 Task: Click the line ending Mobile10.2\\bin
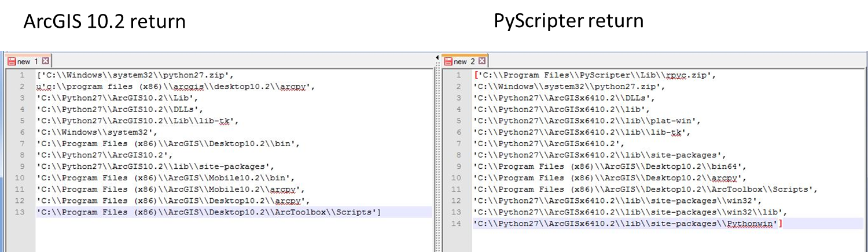click(x=165, y=177)
